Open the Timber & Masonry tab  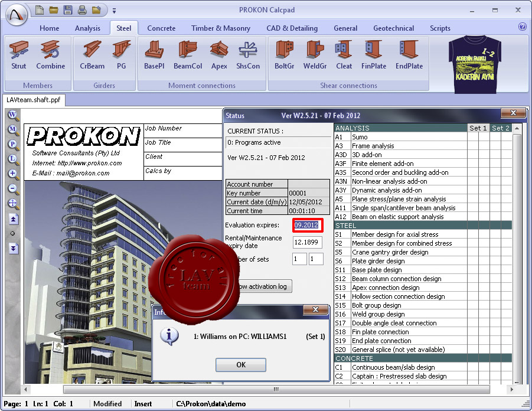[221, 28]
